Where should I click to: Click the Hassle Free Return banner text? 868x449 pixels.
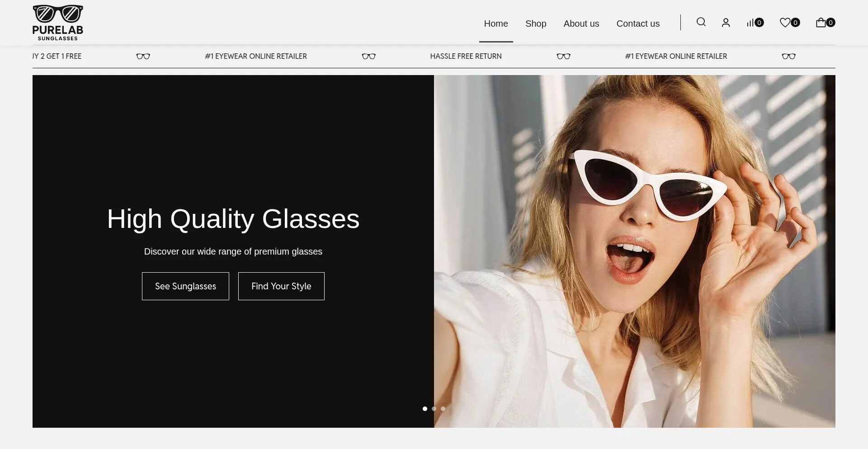[466, 57]
